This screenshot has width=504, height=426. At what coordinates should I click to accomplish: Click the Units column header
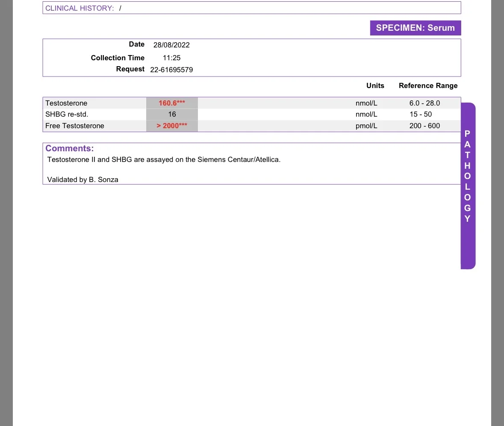[x=375, y=85]
